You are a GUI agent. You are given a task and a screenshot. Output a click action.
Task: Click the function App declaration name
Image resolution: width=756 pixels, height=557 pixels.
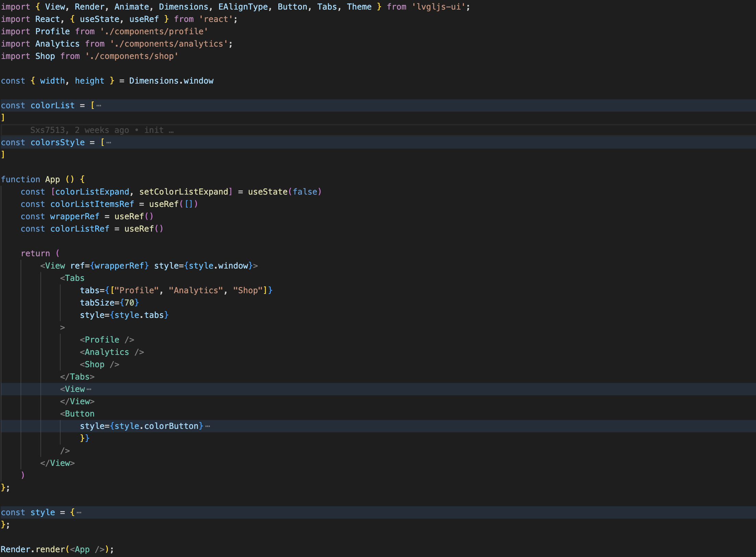click(52, 180)
